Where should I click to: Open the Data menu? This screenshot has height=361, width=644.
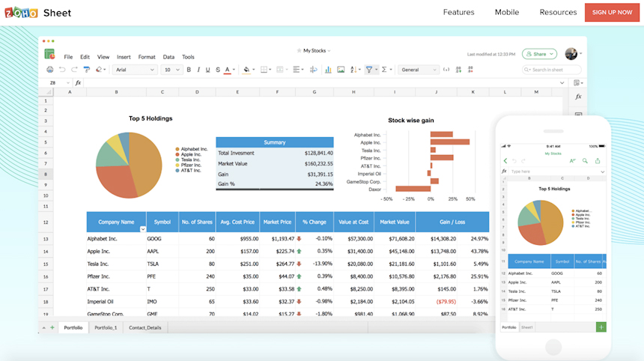pos(168,57)
